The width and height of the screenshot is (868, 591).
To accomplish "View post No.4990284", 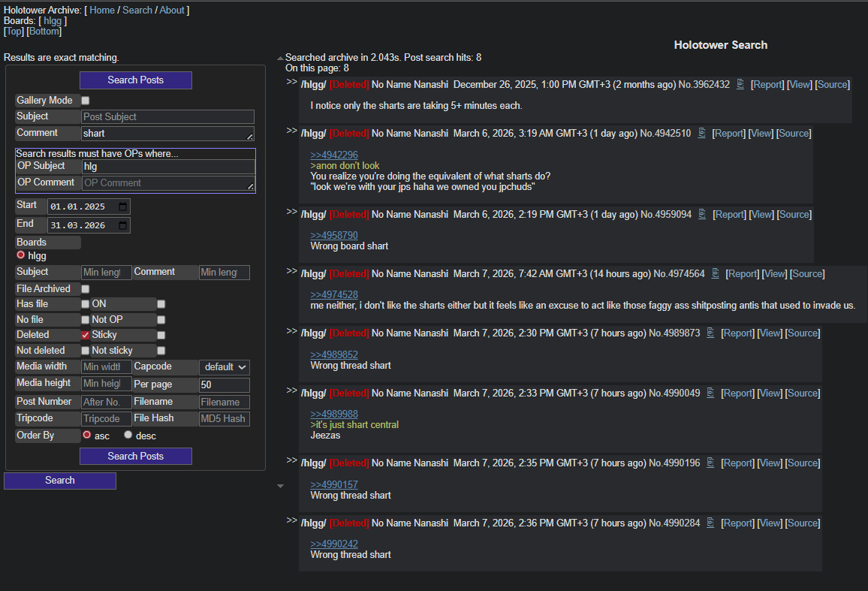I will pos(770,523).
